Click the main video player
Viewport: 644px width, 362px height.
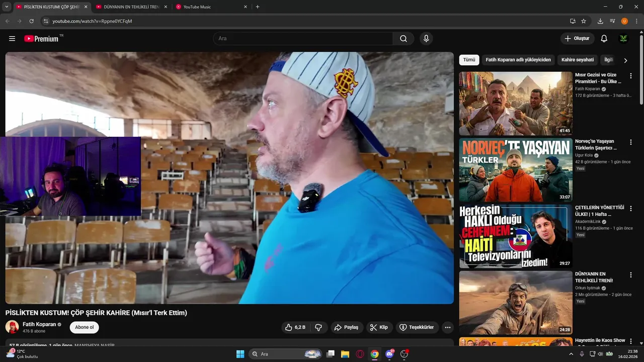[229, 178]
